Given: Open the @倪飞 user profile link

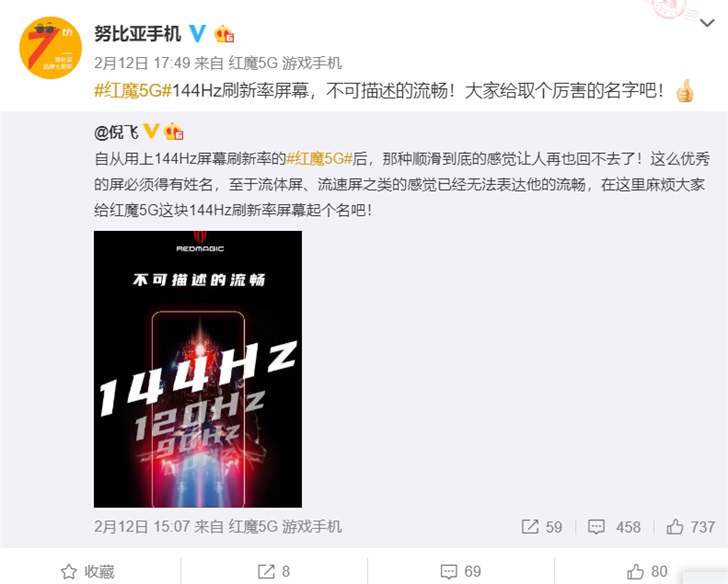Looking at the screenshot, I should [116, 132].
